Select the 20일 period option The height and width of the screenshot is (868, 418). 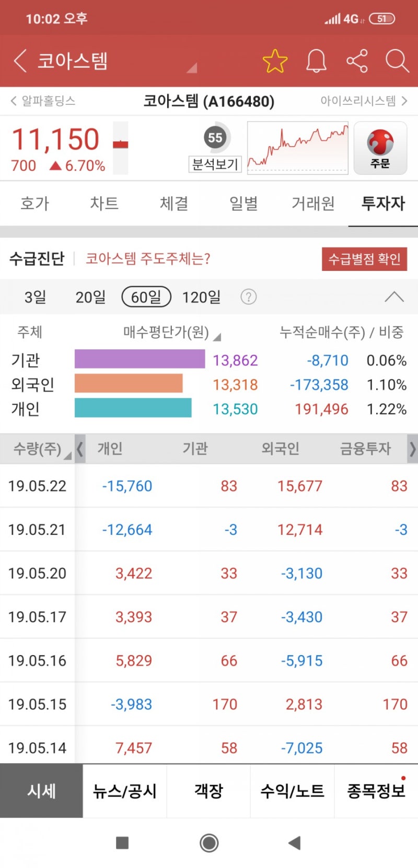click(x=90, y=297)
